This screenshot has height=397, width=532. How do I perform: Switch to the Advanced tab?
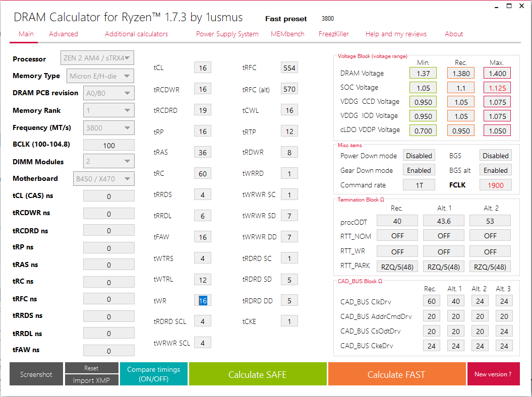pos(64,34)
